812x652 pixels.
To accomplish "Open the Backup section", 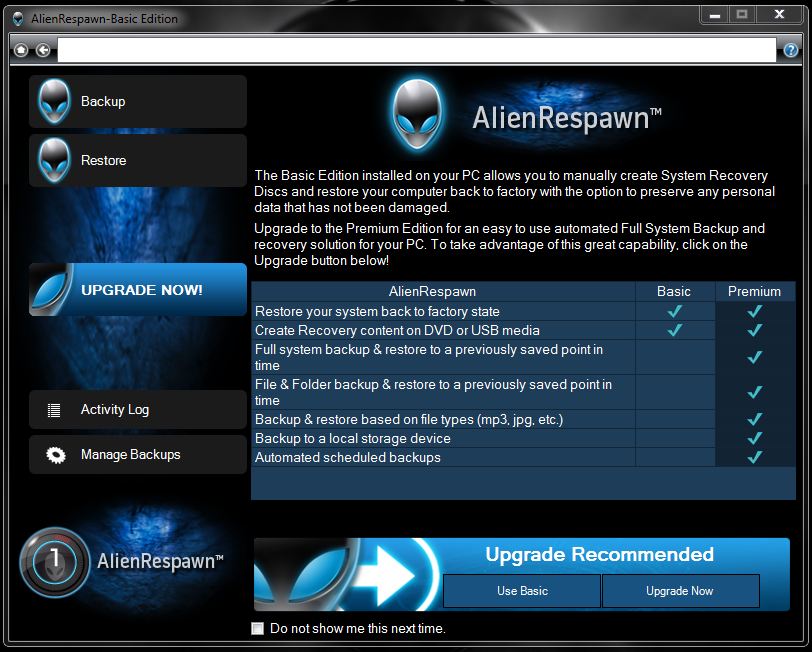I will click(138, 102).
